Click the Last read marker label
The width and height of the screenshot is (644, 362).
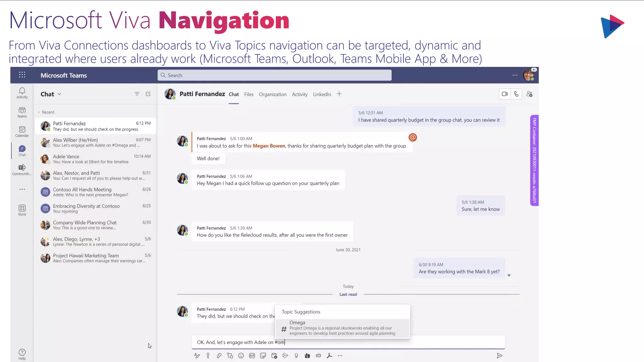[x=348, y=294]
